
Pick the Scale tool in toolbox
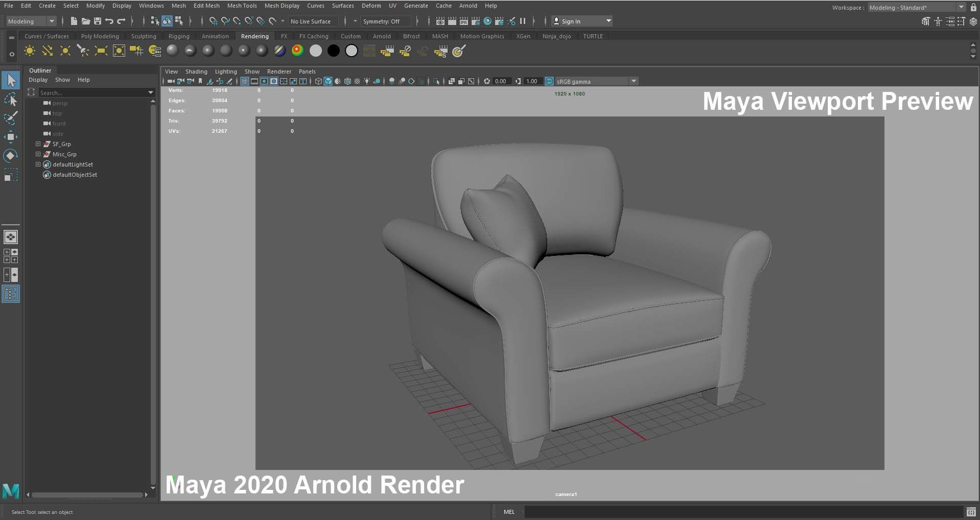pyautogui.click(x=11, y=175)
